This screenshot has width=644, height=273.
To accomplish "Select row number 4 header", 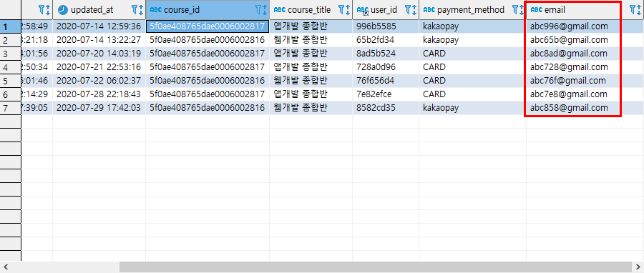I will [x=10, y=67].
